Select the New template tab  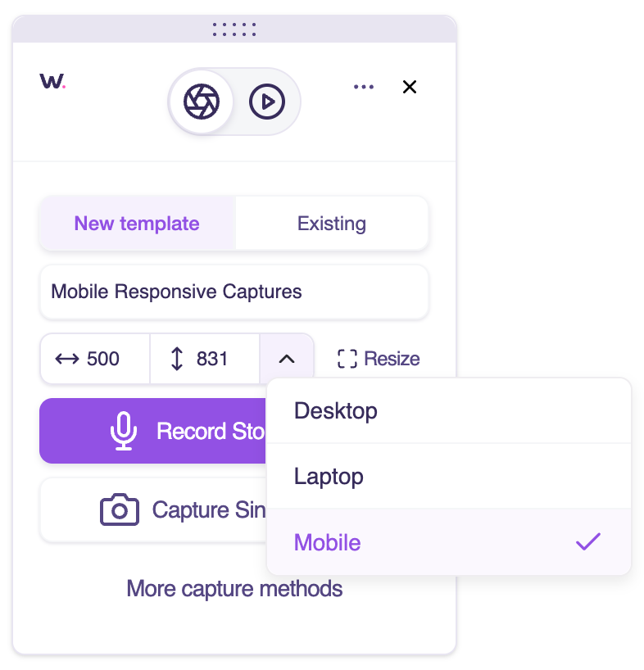point(137,224)
